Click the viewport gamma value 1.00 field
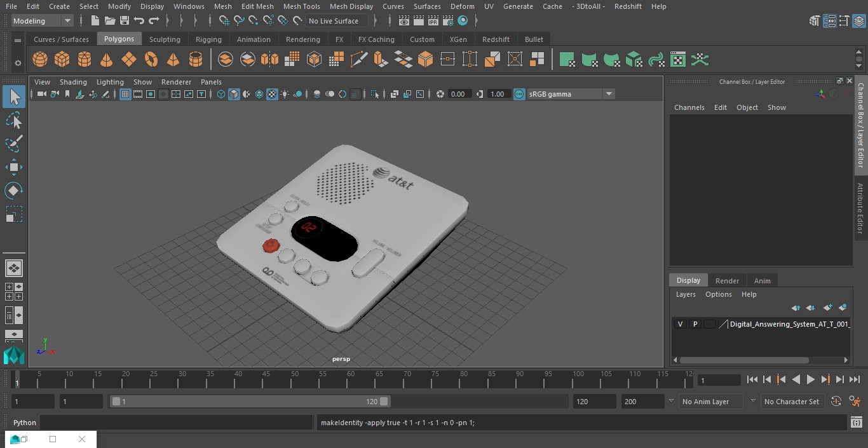Screen dimensions: 868x448 coord(498,94)
